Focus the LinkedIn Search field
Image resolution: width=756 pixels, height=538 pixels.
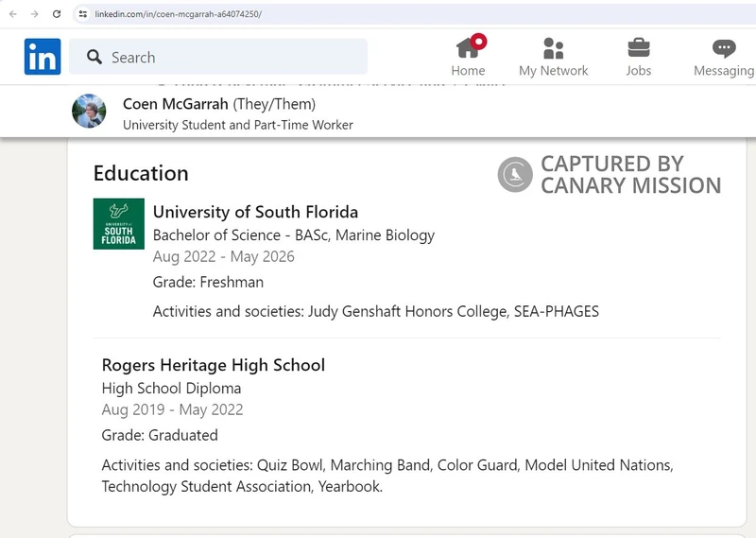click(218, 57)
